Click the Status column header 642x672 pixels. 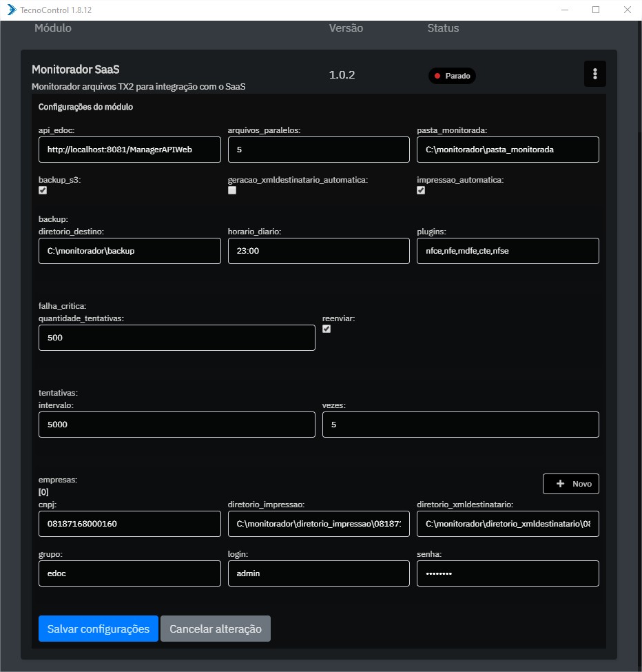click(x=444, y=28)
